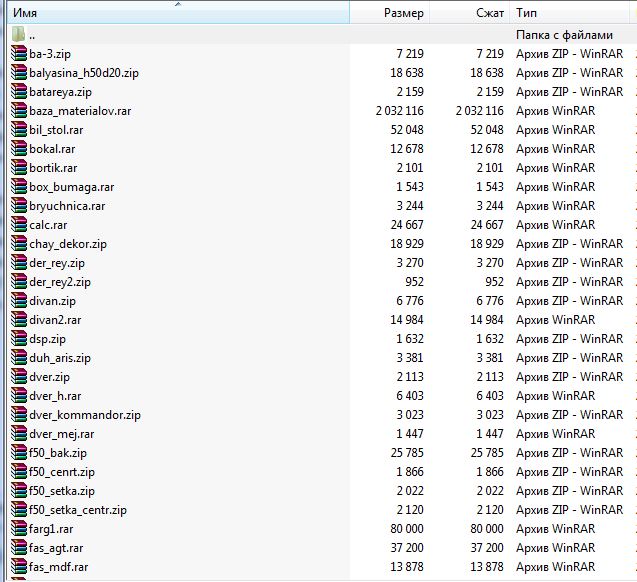Sort by the Тип column header
The width and height of the screenshot is (637, 582).
570,13
